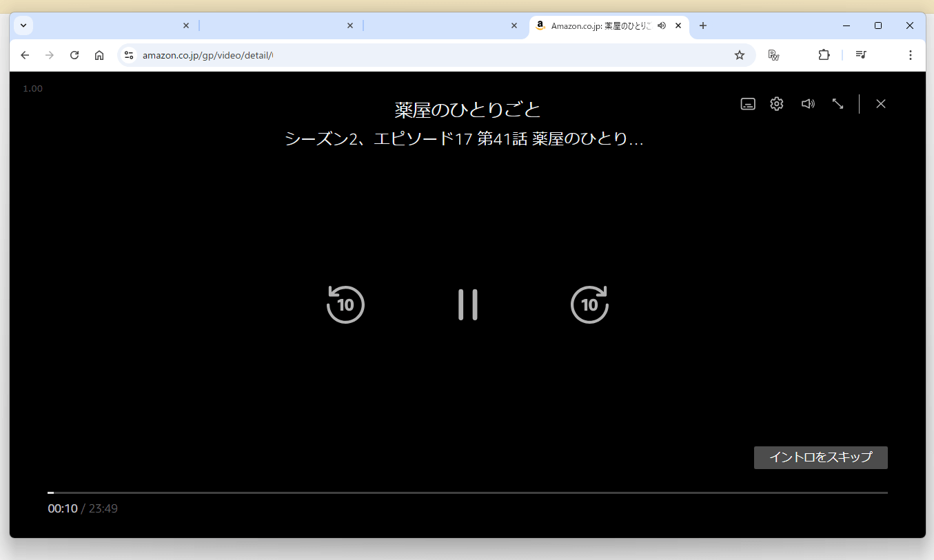Skip forward 10 seconds

[589, 304]
